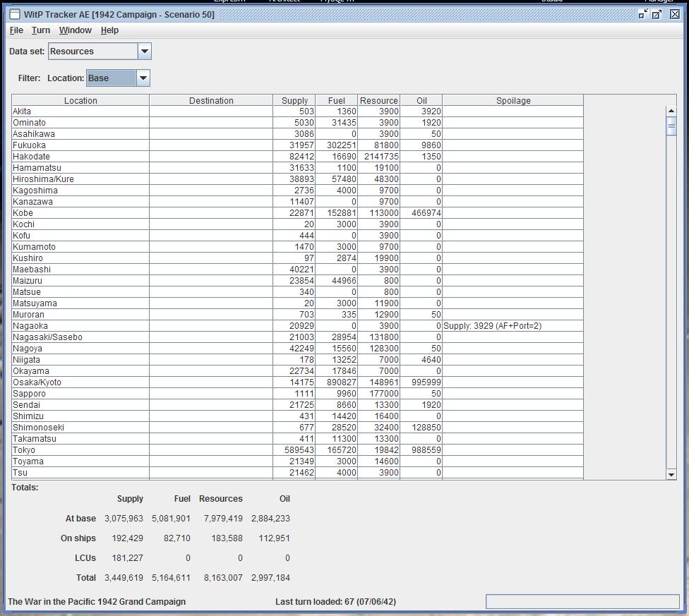
Task: Expand the Data set dropdown arrow
Action: click(145, 52)
